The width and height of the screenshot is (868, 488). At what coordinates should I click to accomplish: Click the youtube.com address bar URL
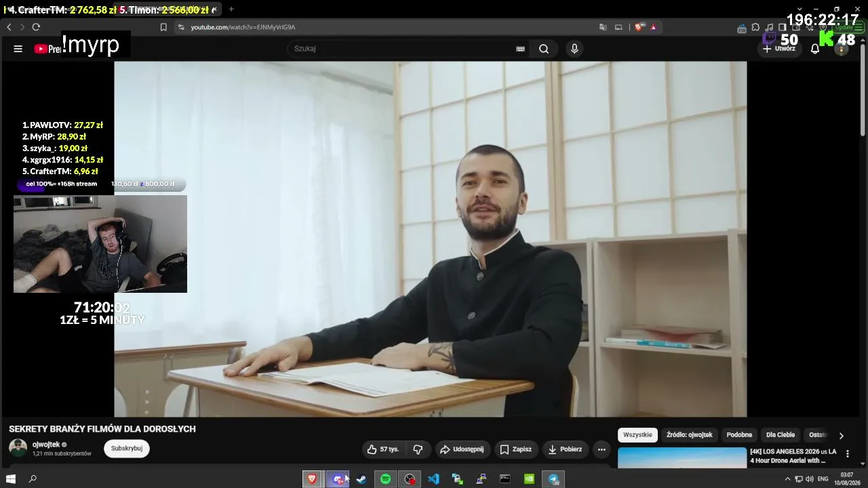(x=243, y=27)
